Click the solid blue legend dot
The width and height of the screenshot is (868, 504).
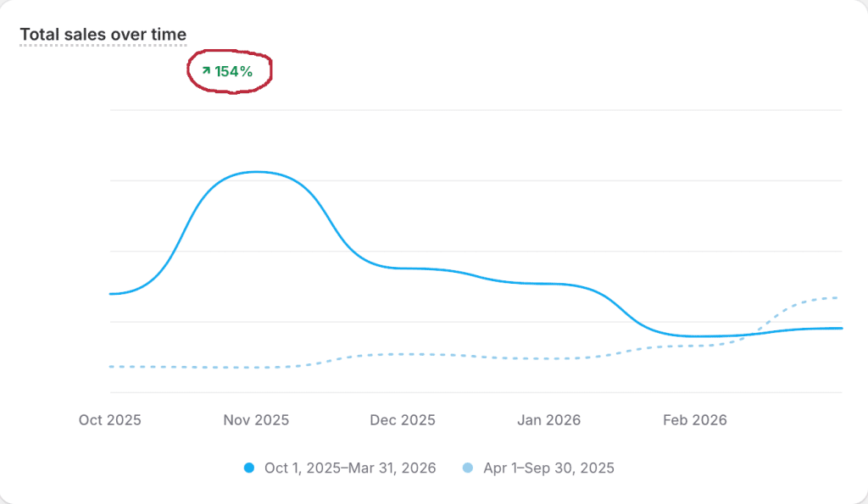(249, 468)
